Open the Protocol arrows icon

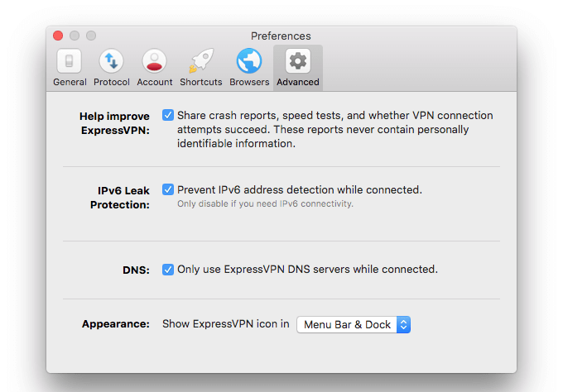pyautogui.click(x=111, y=61)
